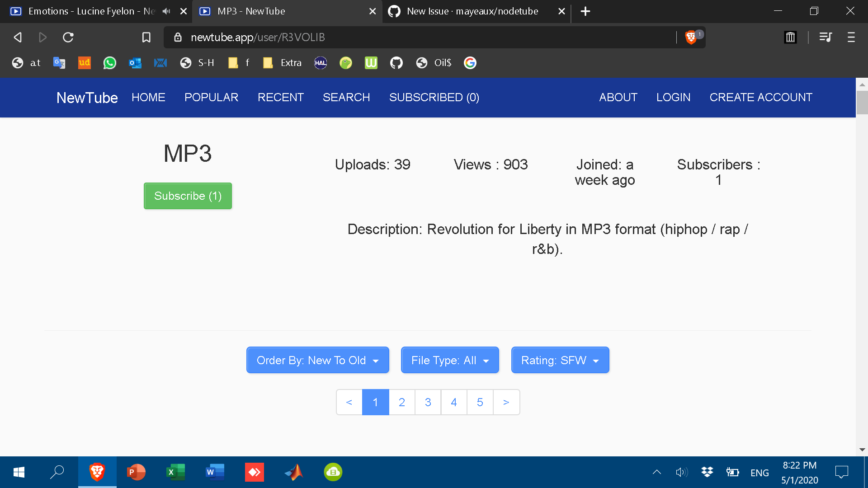Viewport: 868px width, 488px height.
Task: Switch to the New Issue GitHub tab
Action: [472, 11]
